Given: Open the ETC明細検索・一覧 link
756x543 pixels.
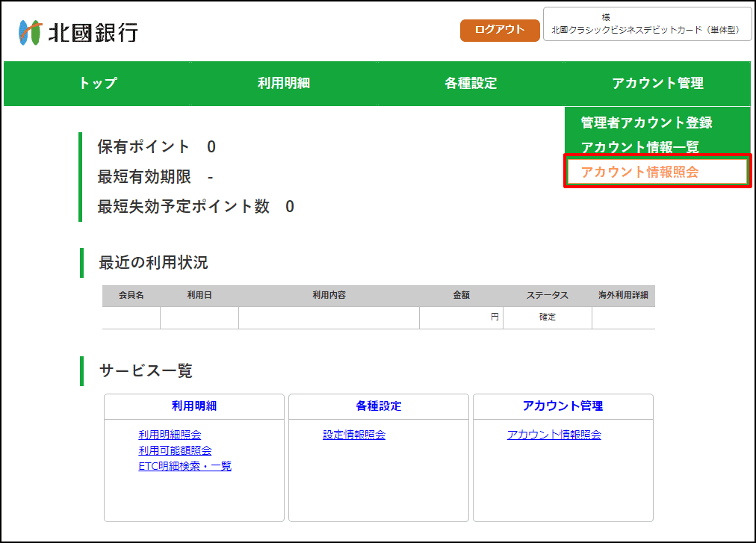Looking at the screenshot, I should tap(185, 466).
